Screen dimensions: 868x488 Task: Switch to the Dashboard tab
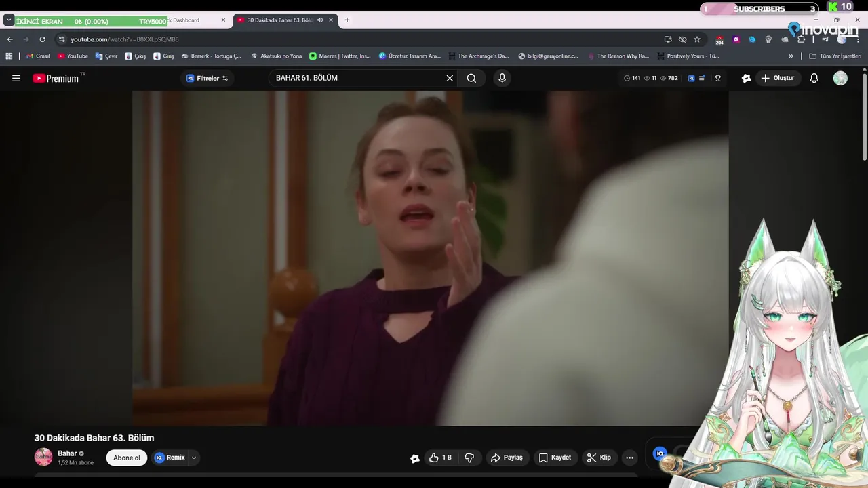(186, 20)
